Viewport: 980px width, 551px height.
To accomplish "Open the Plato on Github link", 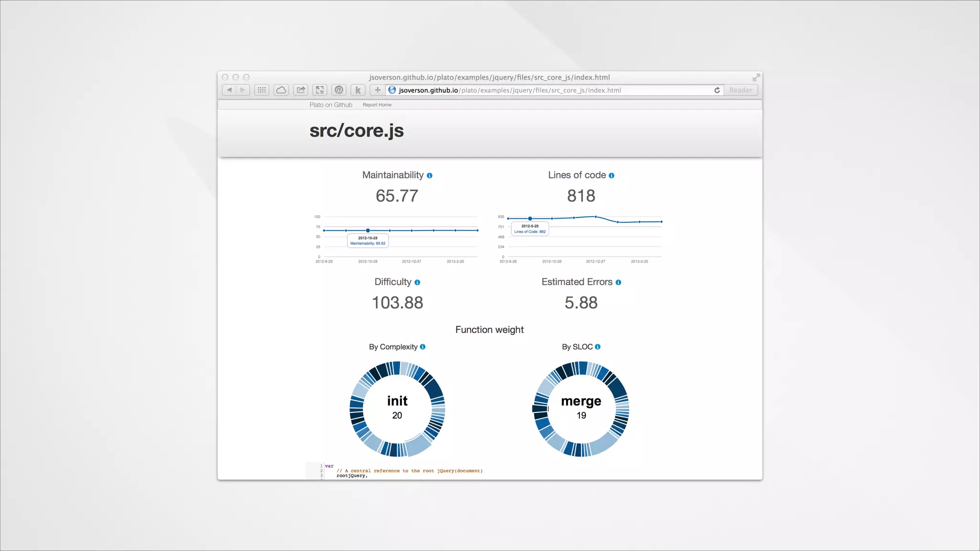I will (331, 105).
